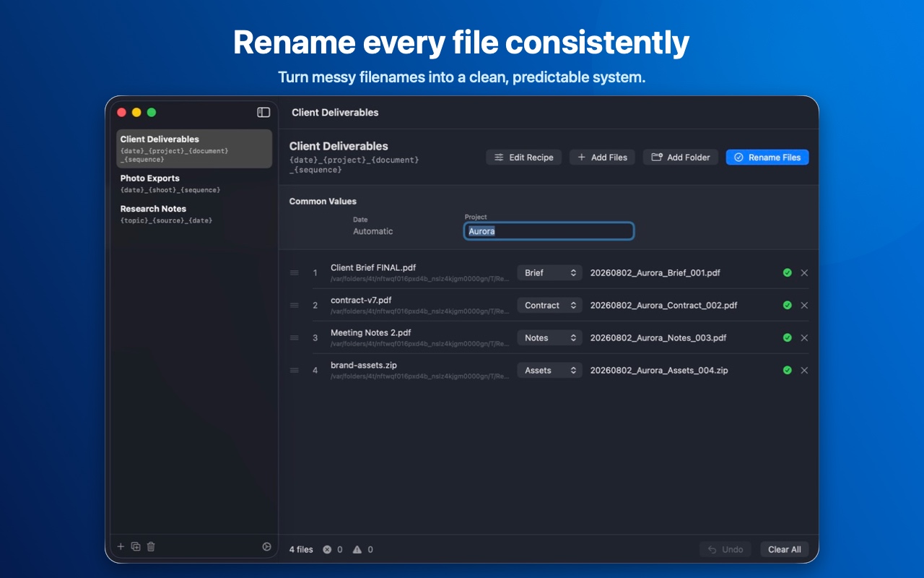Open the Assets document type dropdown
924x578 pixels.
pyautogui.click(x=549, y=370)
